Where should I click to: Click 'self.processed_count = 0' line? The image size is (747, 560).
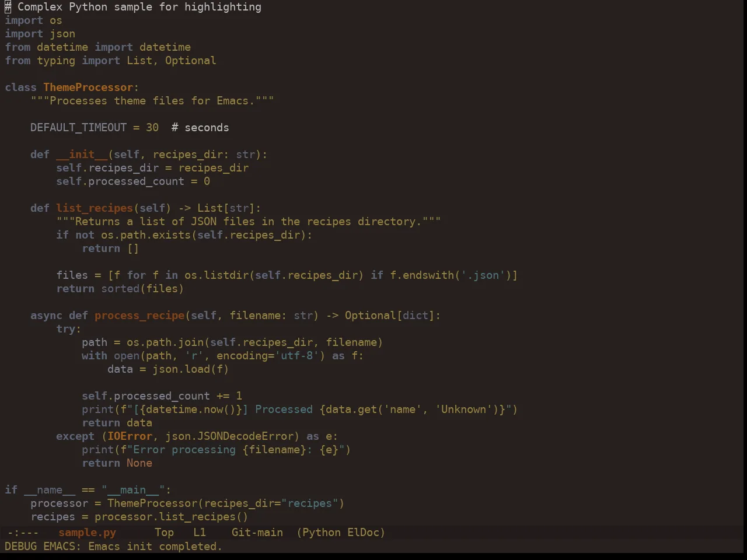pyautogui.click(x=133, y=181)
